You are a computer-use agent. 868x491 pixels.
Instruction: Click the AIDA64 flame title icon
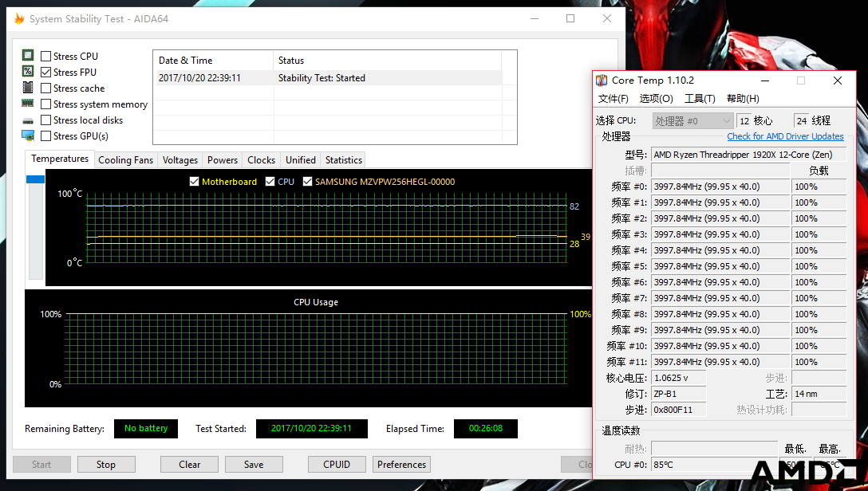[x=19, y=19]
